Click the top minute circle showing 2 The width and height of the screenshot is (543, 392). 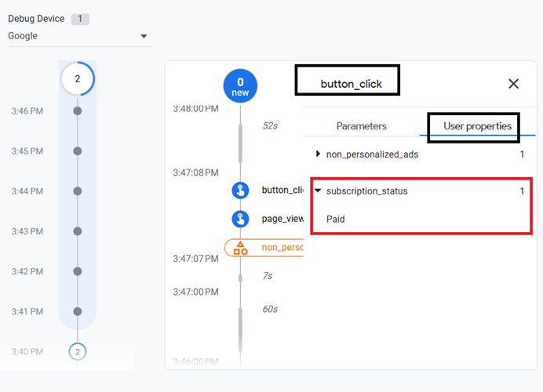(x=78, y=79)
